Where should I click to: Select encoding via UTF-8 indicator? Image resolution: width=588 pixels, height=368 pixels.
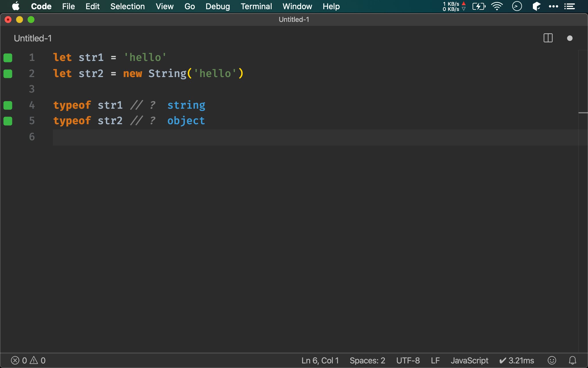pos(408,360)
